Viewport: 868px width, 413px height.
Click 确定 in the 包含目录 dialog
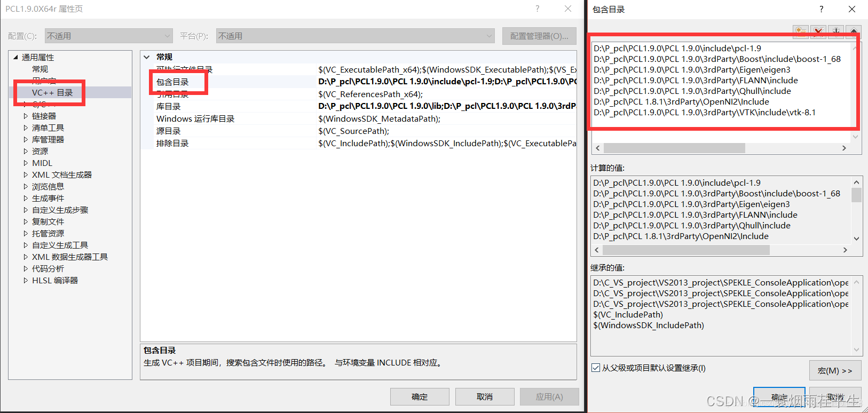click(779, 397)
